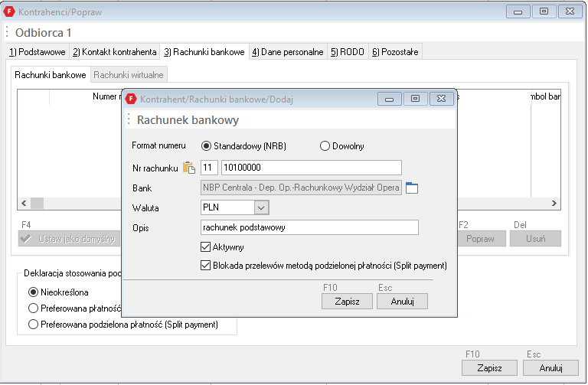The image size is (588, 385).
Task: Expand the Waluta PLN dropdown
Action: (x=261, y=207)
